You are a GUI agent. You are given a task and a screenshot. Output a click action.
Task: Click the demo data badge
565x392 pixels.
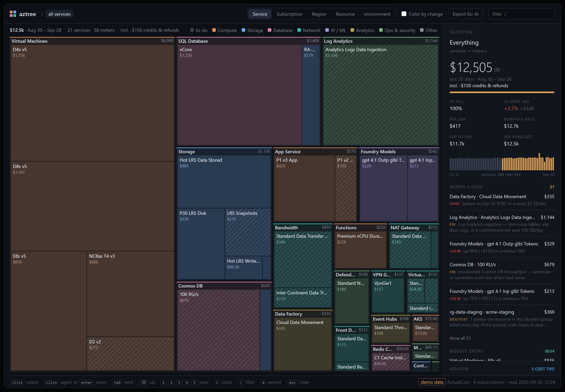coord(432,382)
